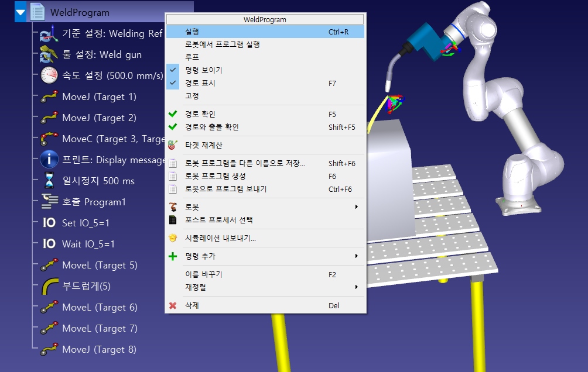Select the MoveJ (Target 8) instruction text

(100, 350)
